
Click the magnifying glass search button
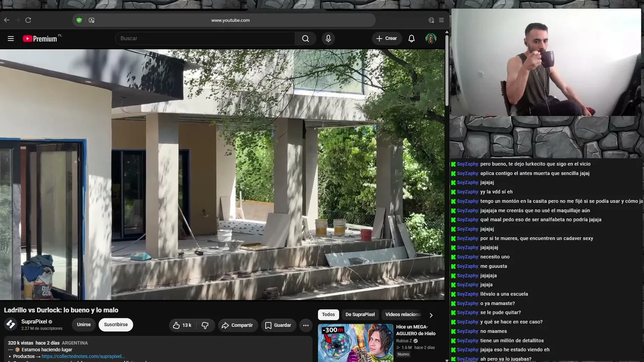(305, 39)
